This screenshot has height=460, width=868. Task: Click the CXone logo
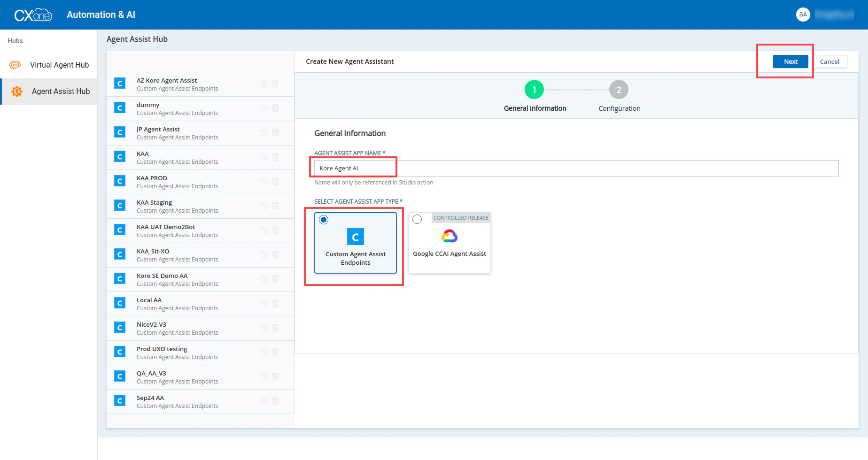[33, 14]
